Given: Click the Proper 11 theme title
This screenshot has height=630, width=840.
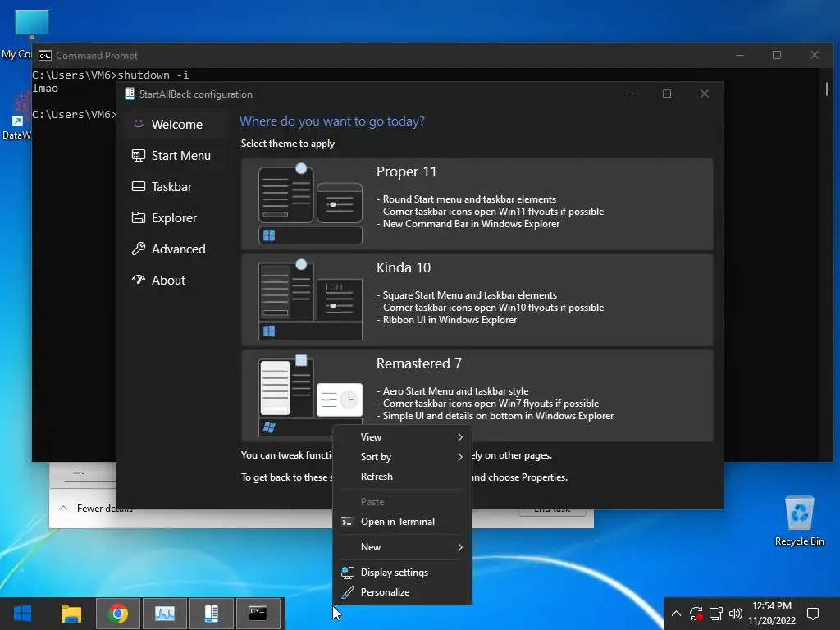Looking at the screenshot, I should pos(406,172).
